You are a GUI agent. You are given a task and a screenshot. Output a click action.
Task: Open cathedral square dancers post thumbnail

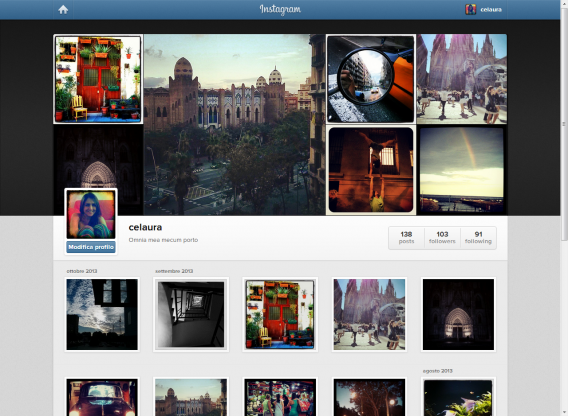pos(369,315)
